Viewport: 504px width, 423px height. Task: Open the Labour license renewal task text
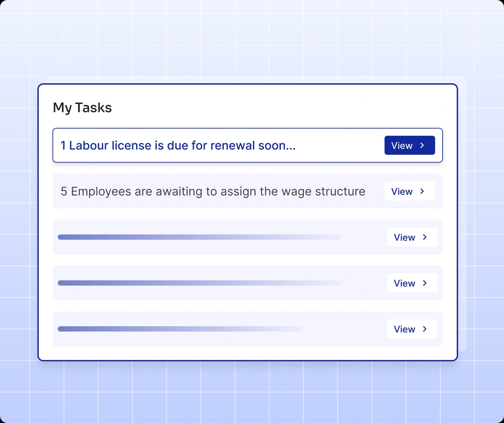click(178, 146)
